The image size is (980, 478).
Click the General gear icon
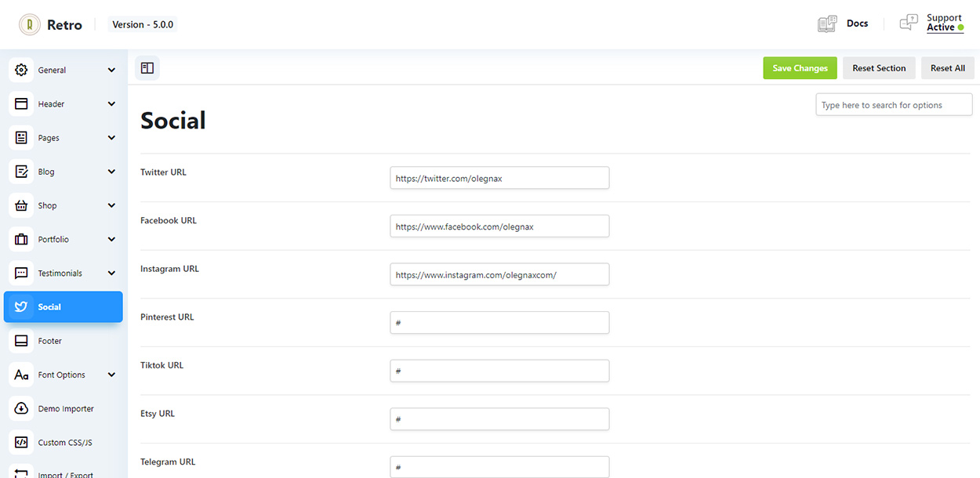tap(21, 70)
